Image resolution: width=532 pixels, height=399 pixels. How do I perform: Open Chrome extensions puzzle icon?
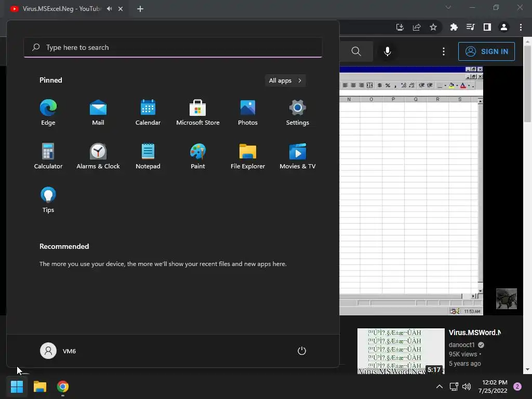pos(454,27)
